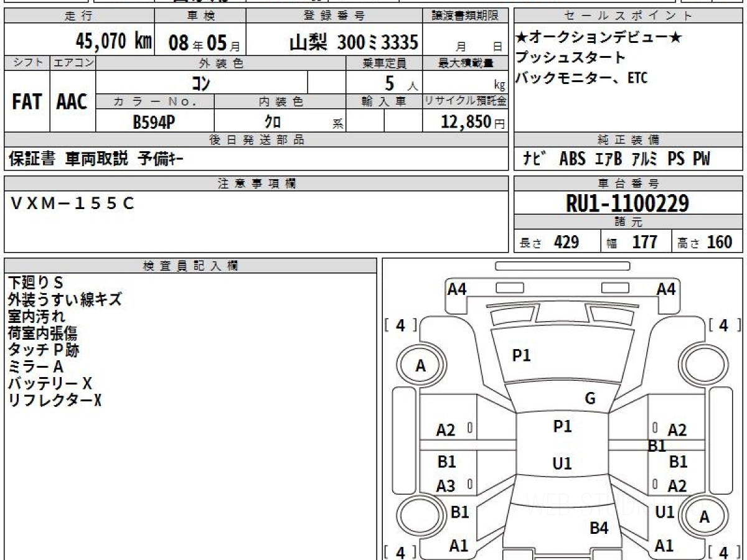Click the 諸元 header
Screen dimensions: 747x560
[x=628, y=222]
